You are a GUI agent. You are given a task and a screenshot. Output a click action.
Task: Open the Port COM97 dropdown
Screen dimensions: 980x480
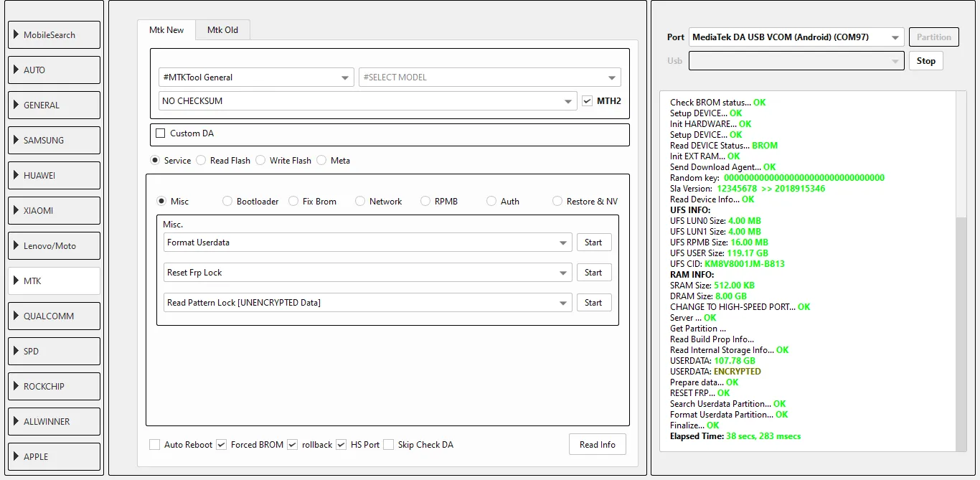[796, 37]
